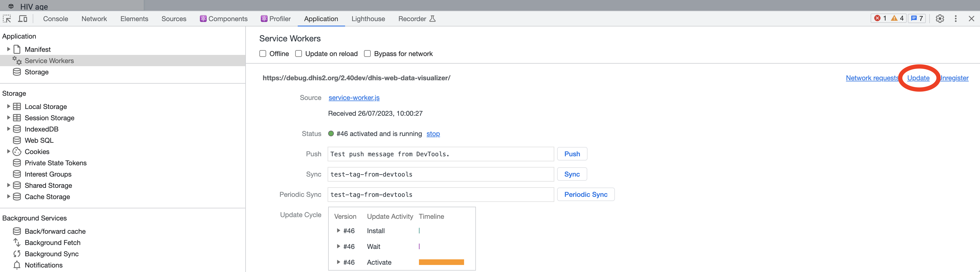This screenshot has width=980, height=272.
Task: Expand the #46 Activate row
Action: 338,262
